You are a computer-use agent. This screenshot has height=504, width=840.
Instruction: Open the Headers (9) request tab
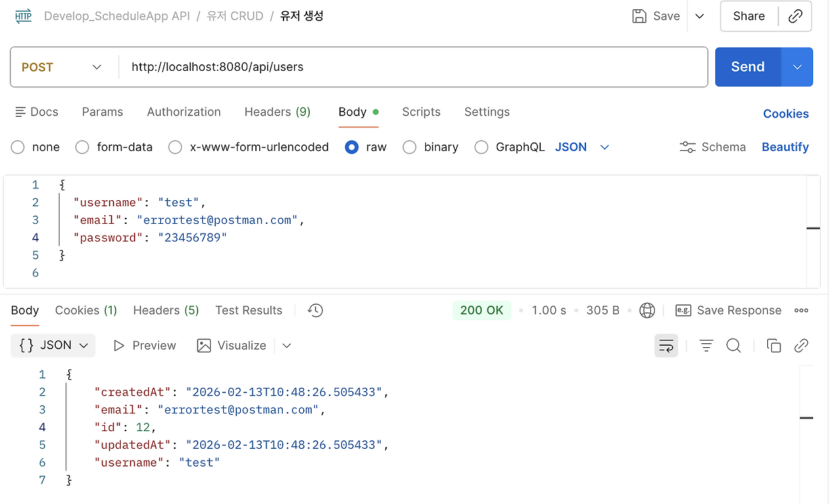click(278, 112)
